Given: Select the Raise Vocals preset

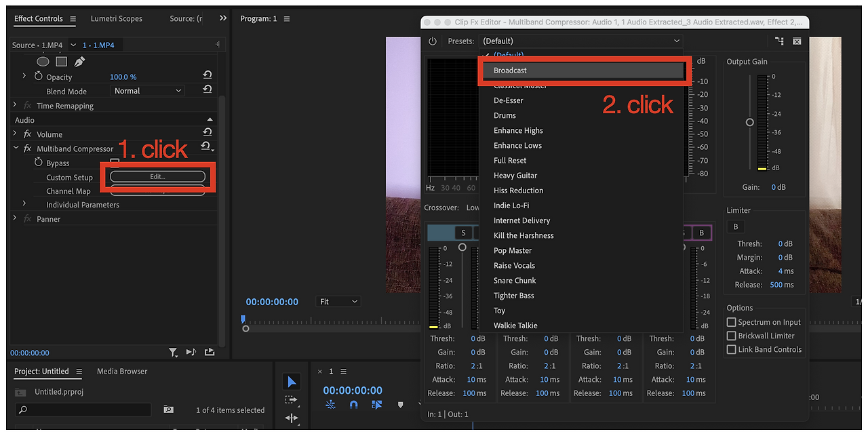Looking at the screenshot, I should point(581,265).
